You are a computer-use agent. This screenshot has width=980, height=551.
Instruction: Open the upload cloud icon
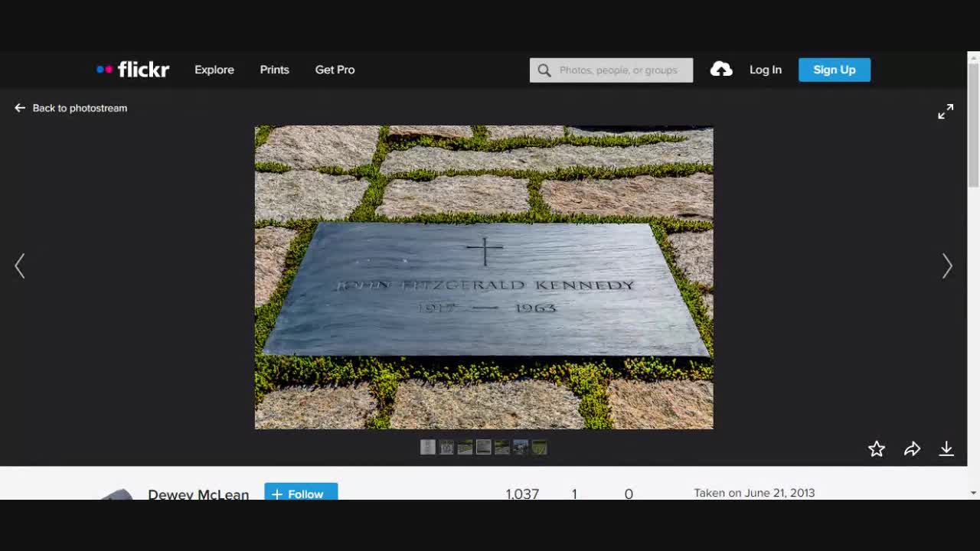tap(721, 70)
